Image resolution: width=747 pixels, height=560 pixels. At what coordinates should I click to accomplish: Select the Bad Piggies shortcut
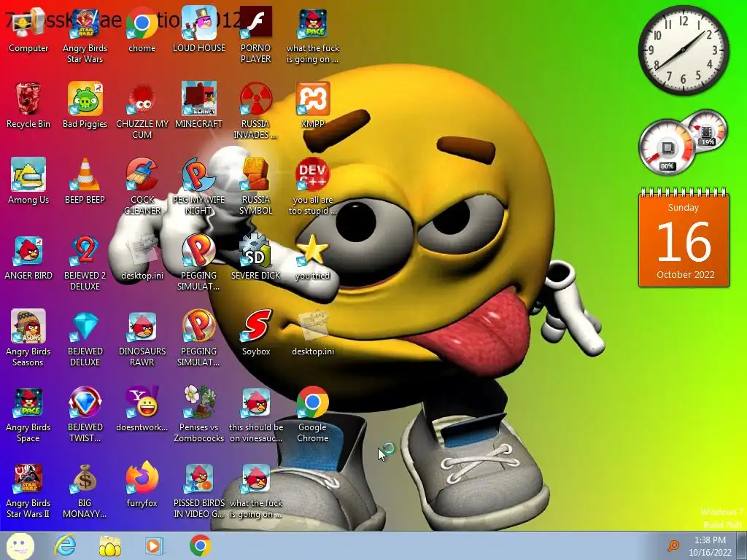85,106
